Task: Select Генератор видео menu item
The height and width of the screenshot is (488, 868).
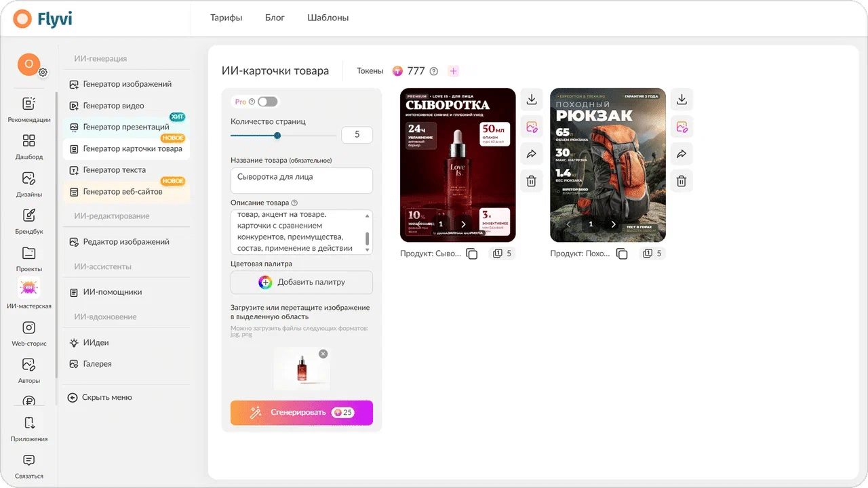Action: coord(127,106)
